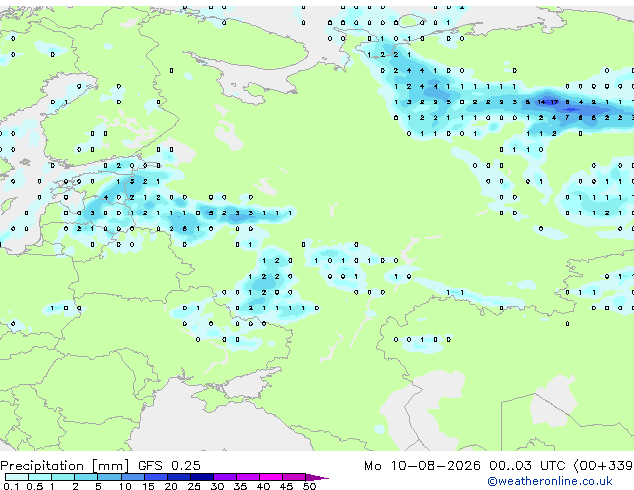Click the '40' legend scale label
Viewport: 634px width, 490px height.
pyautogui.click(x=263, y=486)
